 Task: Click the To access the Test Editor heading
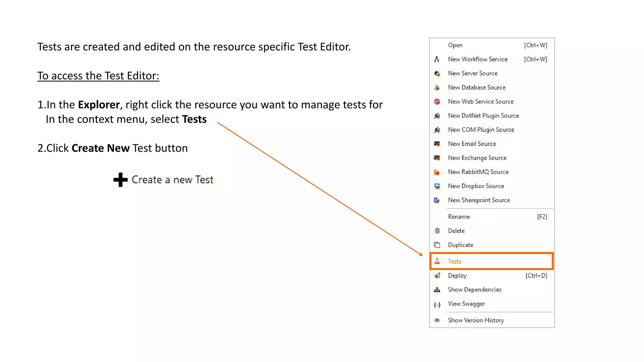(x=98, y=76)
